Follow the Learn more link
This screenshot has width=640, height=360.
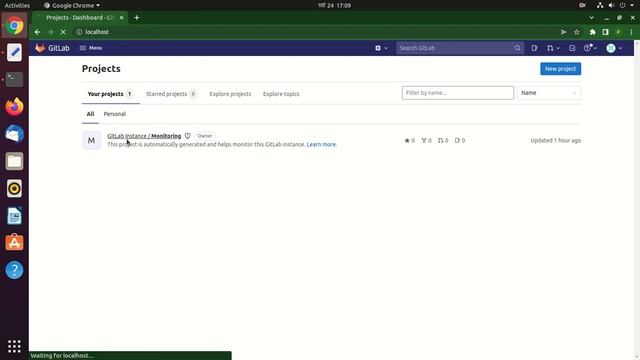322,144
